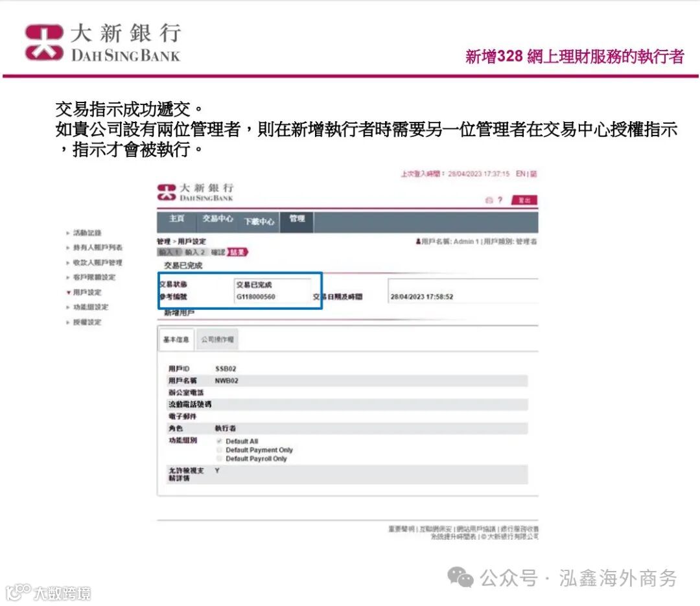Click user ID value SSB02

(226, 369)
